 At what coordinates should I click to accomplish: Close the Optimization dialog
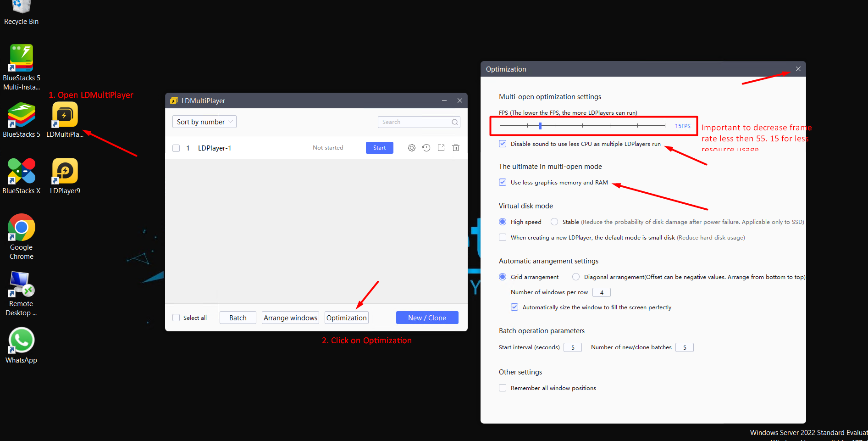tap(798, 69)
